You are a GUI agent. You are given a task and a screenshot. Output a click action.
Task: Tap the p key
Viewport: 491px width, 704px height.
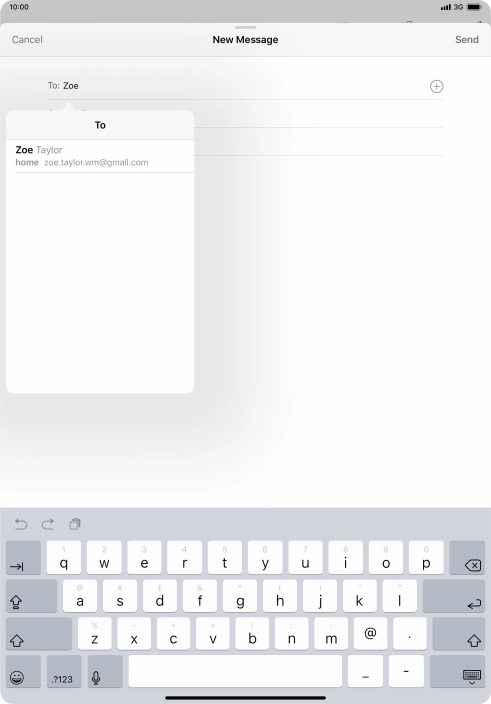click(x=426, y=558)
